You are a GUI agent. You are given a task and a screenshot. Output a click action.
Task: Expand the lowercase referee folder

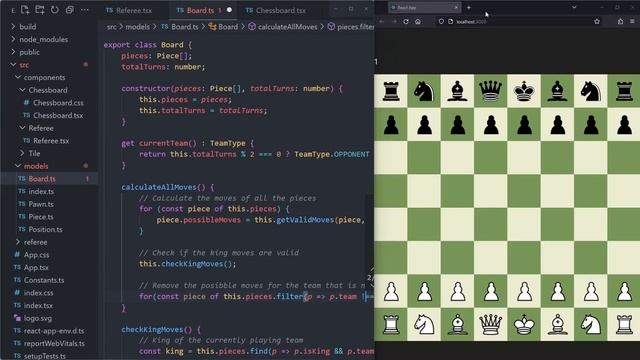tap(35, 242)
